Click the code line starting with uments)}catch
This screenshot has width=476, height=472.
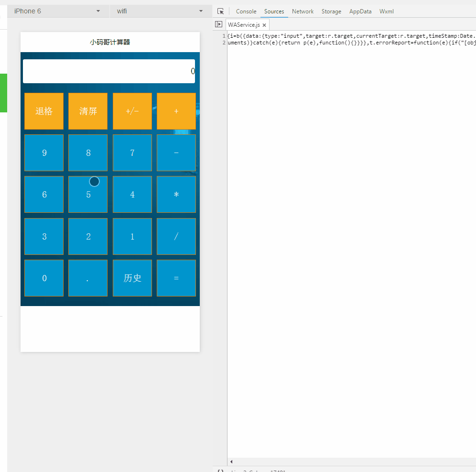(352, 43)
